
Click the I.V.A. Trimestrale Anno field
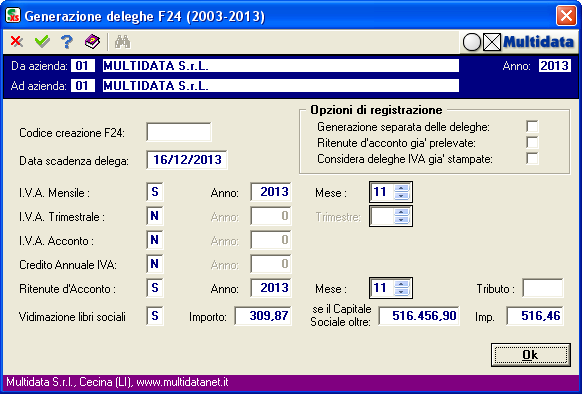point(271,216)
